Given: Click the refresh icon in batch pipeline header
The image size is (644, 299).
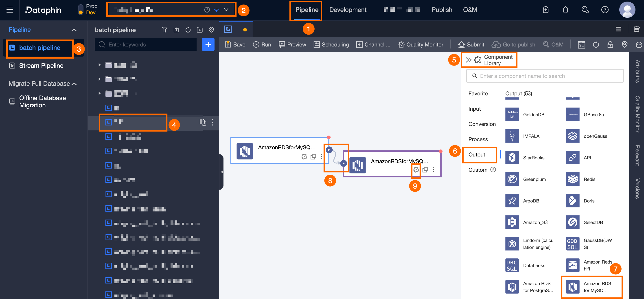Looking at the screenshot, I should click(x=188, y=30).
